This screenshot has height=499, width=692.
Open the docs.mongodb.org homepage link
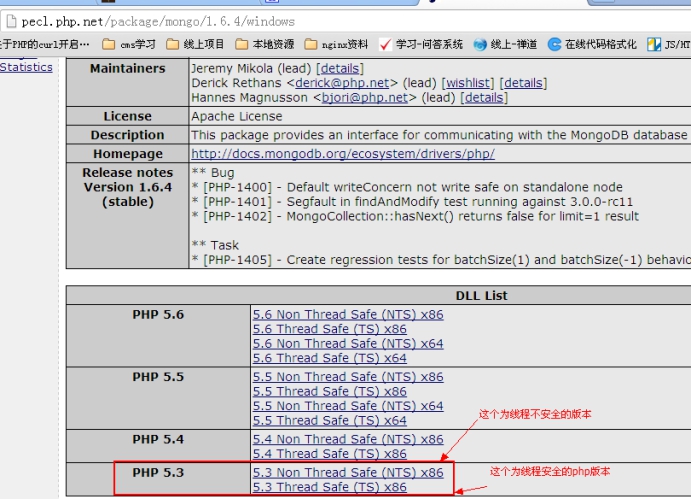pyautogui.click(x=343, y=154)
